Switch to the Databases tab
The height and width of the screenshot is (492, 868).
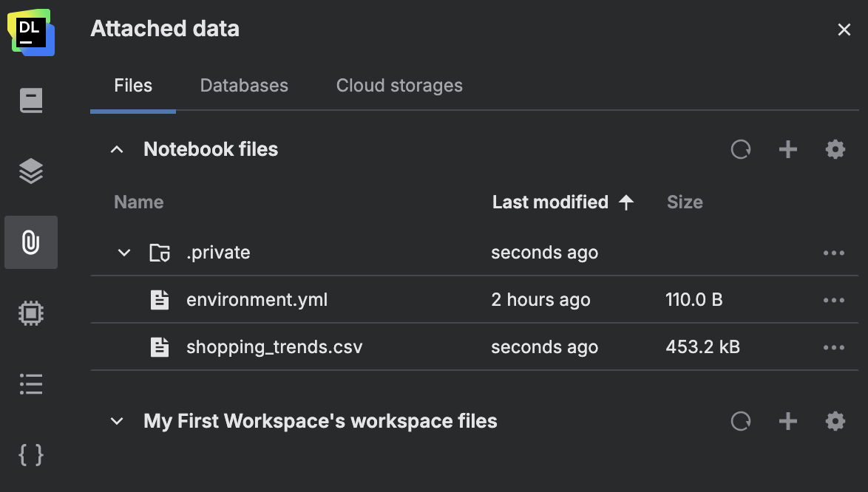coord(243,85)
